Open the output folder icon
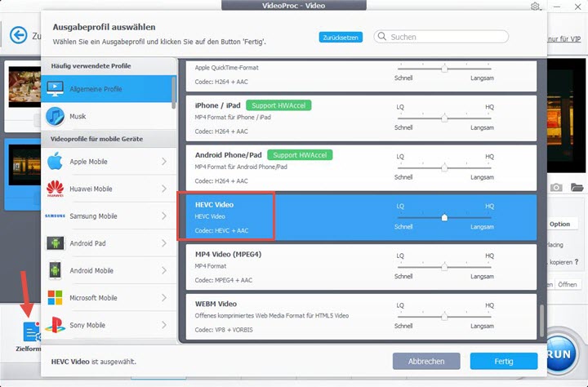Viewport: 588px width, 387px height. (x=577, y=187)
